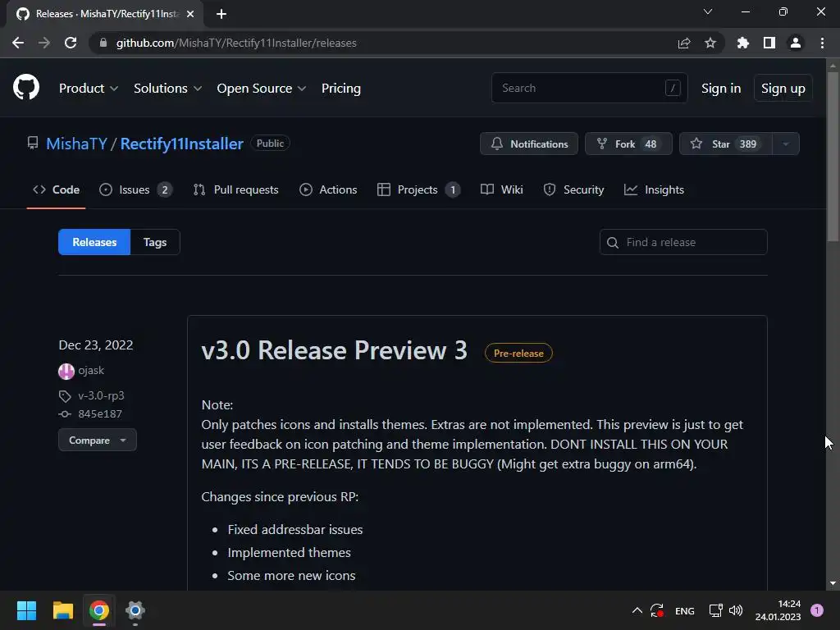Click Sign in

point(721,89)
